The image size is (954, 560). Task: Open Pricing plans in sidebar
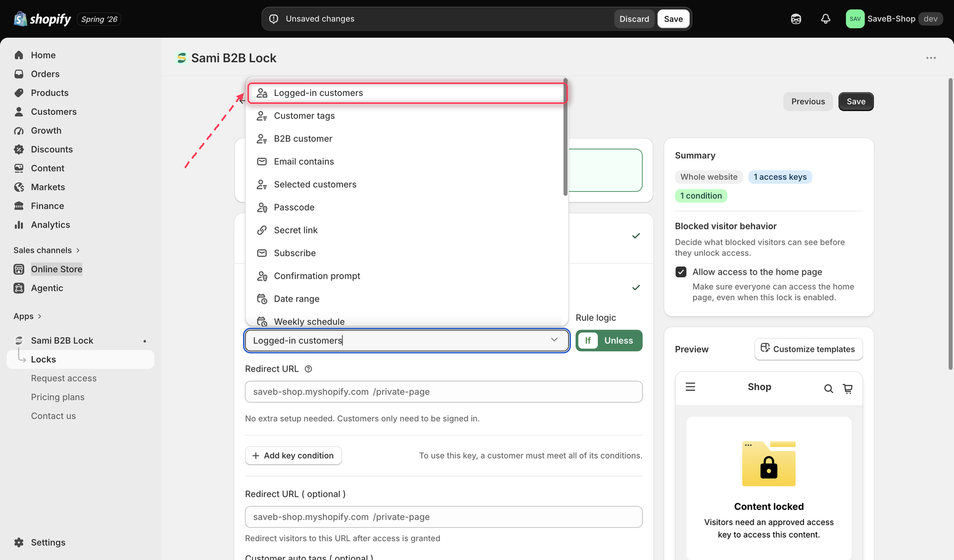pyautogui.click(x=58, y=397)
